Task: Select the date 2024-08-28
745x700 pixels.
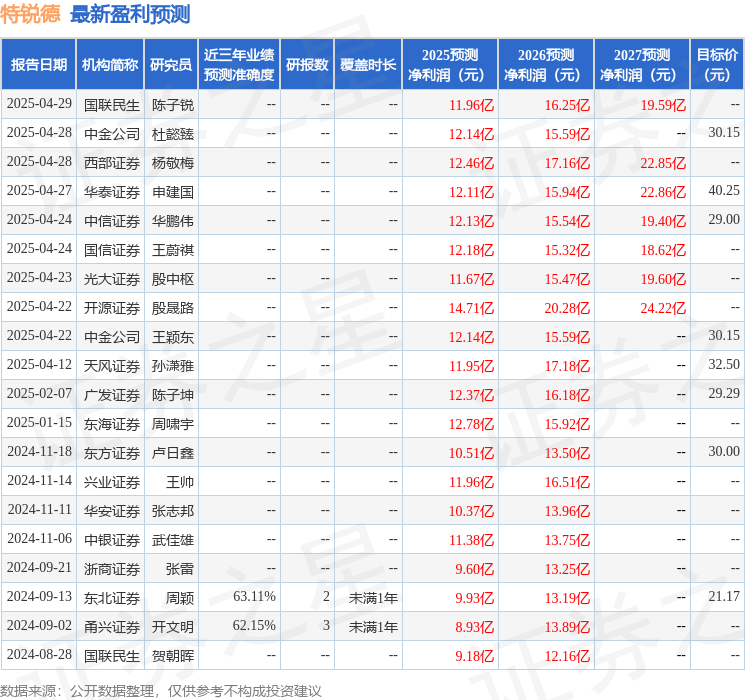Action: tap(39, 654)
